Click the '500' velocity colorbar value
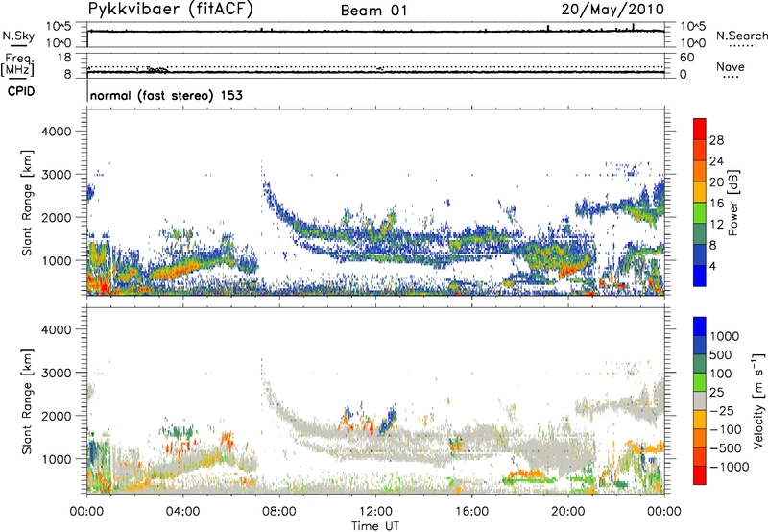Viewport: 768px width, 532px height. 721,355
